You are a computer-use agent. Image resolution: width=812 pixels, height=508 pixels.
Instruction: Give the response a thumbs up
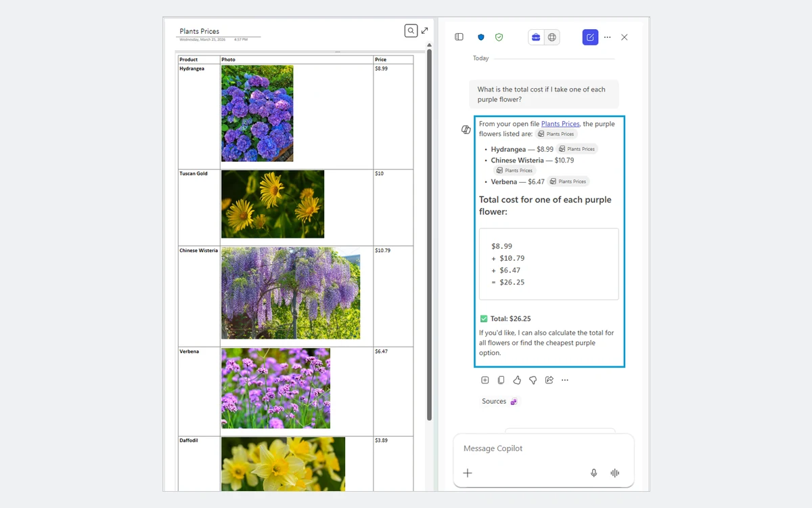point(517,380)
